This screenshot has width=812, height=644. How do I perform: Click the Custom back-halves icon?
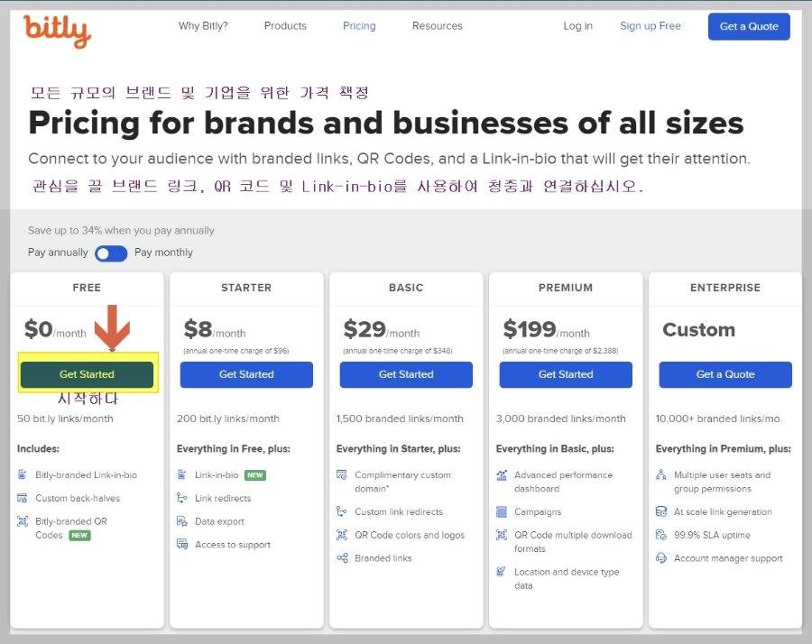[x=23, y=498]
